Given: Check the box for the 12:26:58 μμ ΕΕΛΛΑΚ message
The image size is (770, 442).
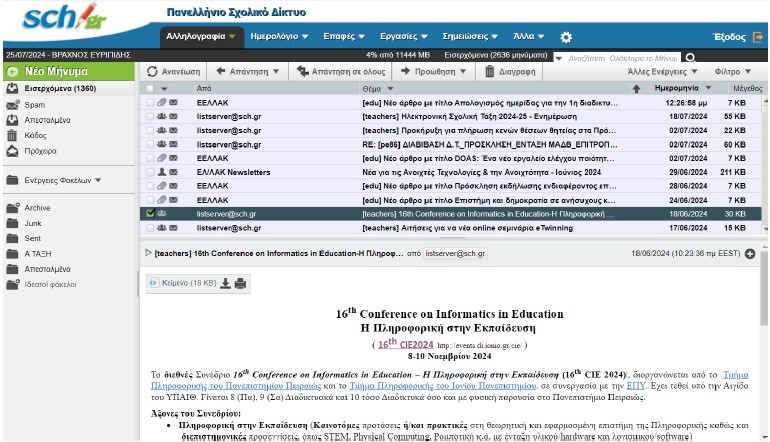Looking at the screenshot, I should tap(150, 103).
